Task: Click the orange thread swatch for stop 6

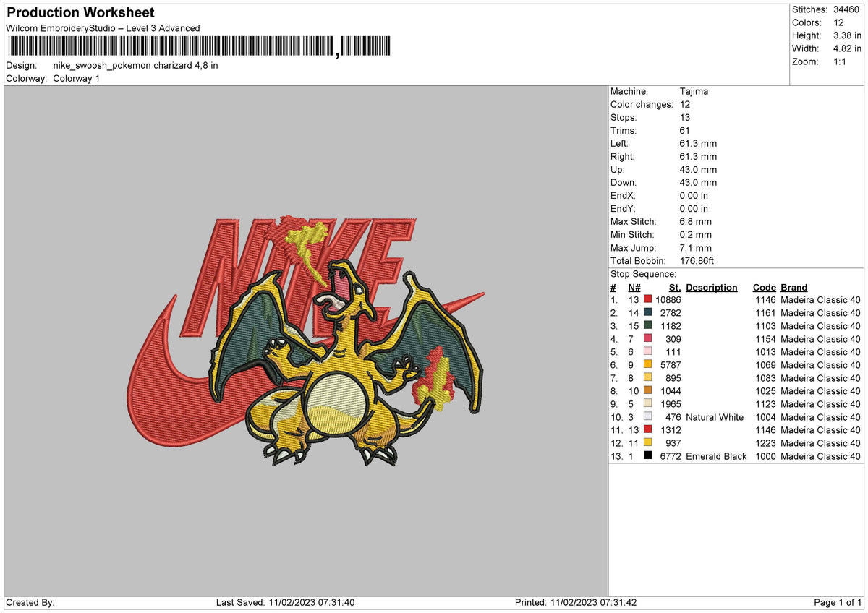Action: point(646,365)
